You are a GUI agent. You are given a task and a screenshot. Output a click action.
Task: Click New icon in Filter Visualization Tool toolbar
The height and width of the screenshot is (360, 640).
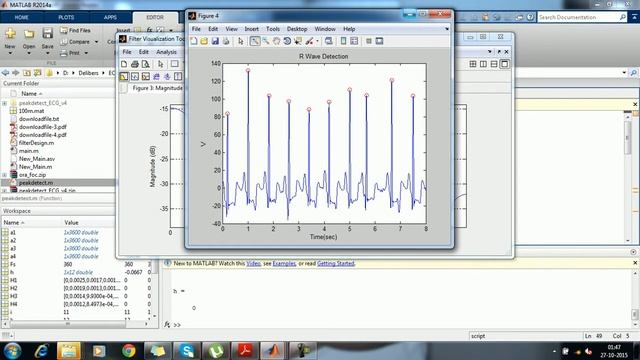tap(124, 64)
